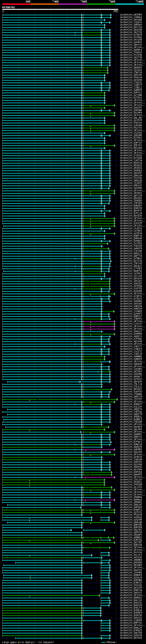This screenshot has height=644, width=146.
Task: Select the UniRef100_C1BZ31 label
Action: [x=131, y=82]
